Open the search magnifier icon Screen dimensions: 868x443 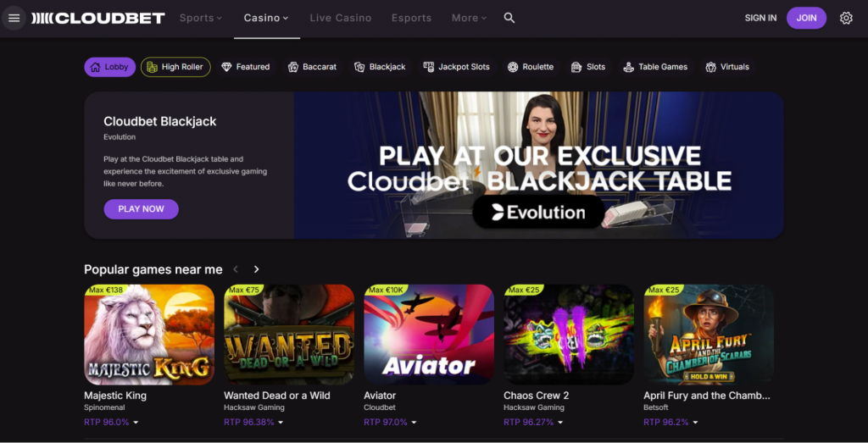click(509, 18)
